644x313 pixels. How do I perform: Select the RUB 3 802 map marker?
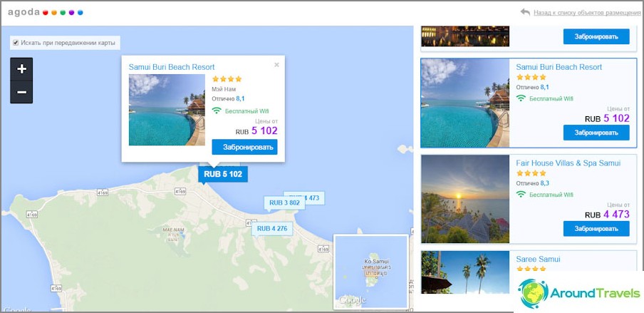pyautogui.click(x=284, y=202)
